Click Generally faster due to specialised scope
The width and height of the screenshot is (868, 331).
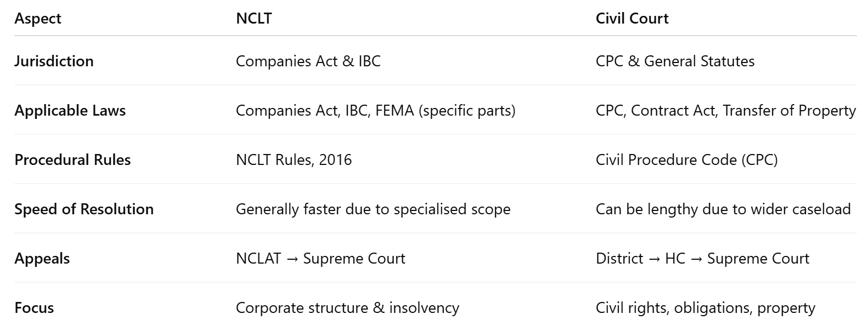[x=373, y=209]
